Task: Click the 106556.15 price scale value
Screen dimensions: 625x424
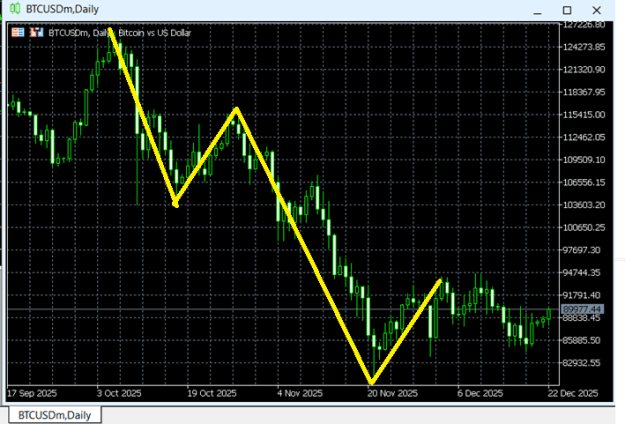Action: pos(584,183)
